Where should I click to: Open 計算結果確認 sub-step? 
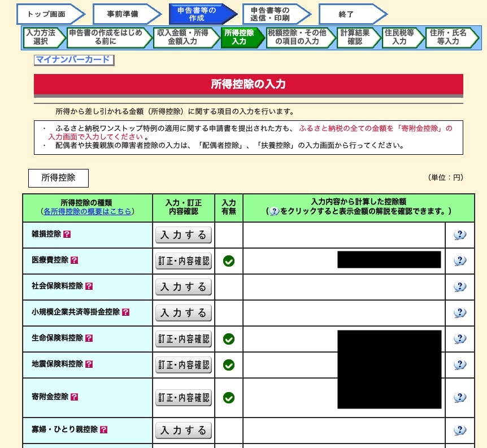(x=358, y=37)
